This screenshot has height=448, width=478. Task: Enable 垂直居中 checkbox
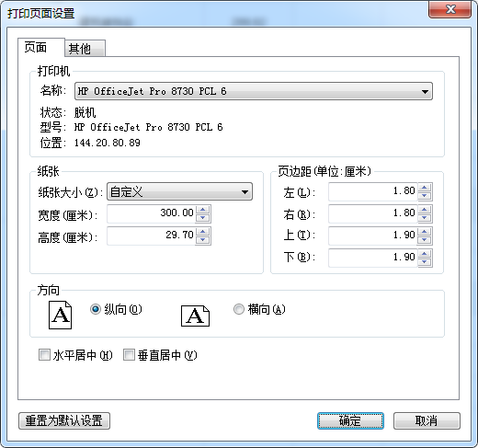tap(129, 355)
